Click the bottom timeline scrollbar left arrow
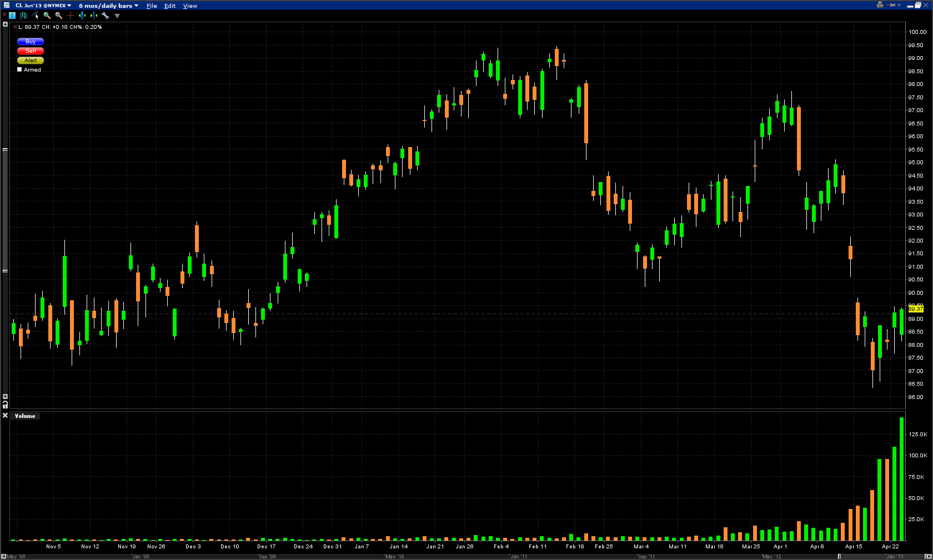The image size is (933, 560). [3, 556]
